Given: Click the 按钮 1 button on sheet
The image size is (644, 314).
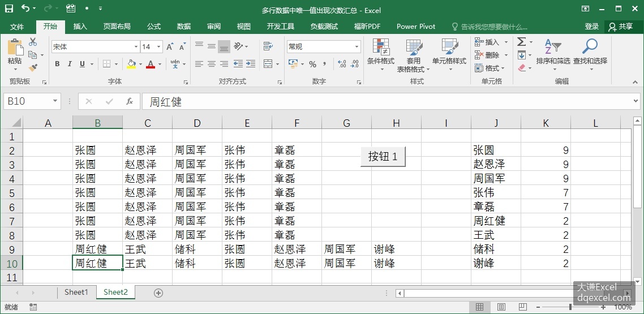Looking at the screenshot, I should pos(383,156).
